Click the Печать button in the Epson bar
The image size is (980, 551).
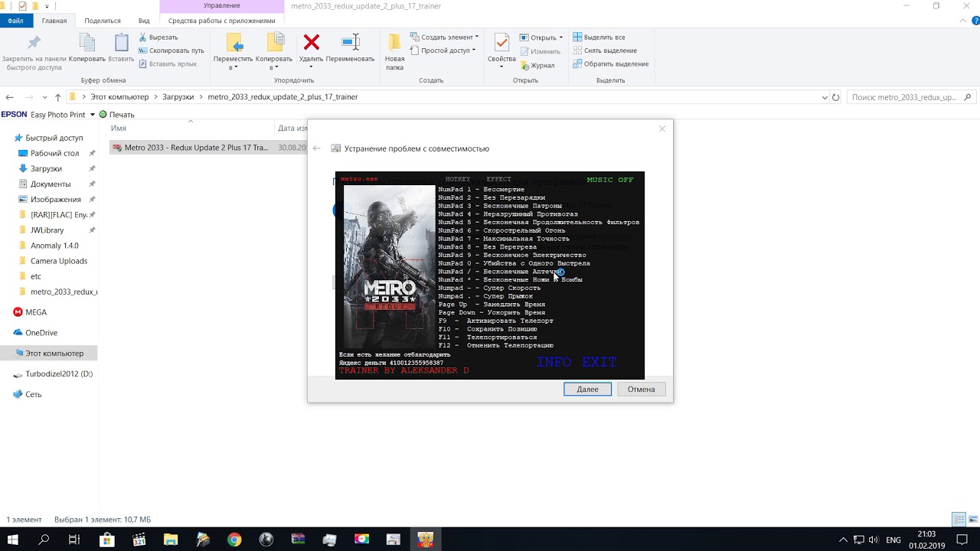[116, 115]
